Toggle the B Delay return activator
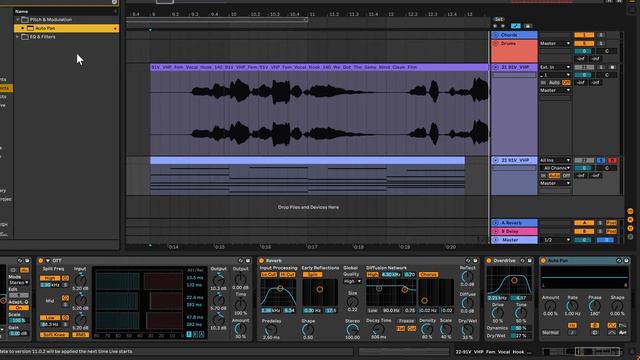 tap(584, 231)
